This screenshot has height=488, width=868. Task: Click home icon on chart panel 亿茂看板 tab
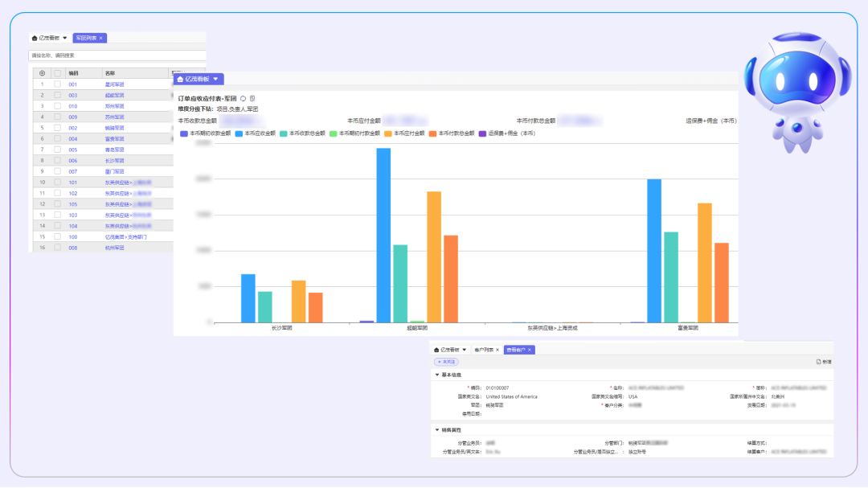point(181,80)
